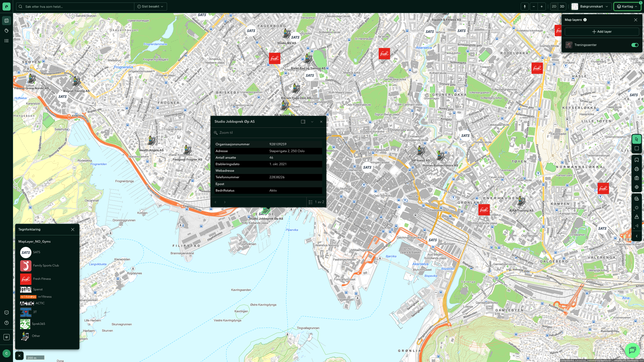Open the daylight sun tool
Image resolution: width=644 pixels, height=362 pixels.
(x=637, y=208)
